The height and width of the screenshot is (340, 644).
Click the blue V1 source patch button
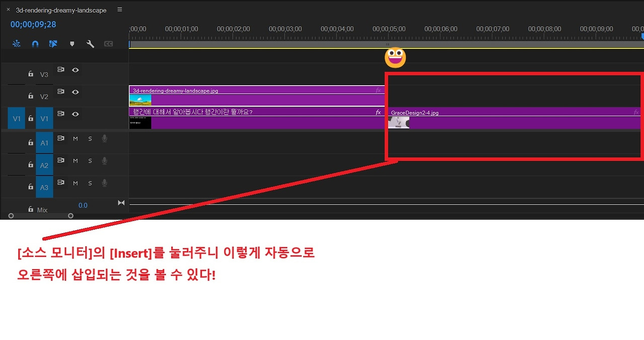coord(16,118)
